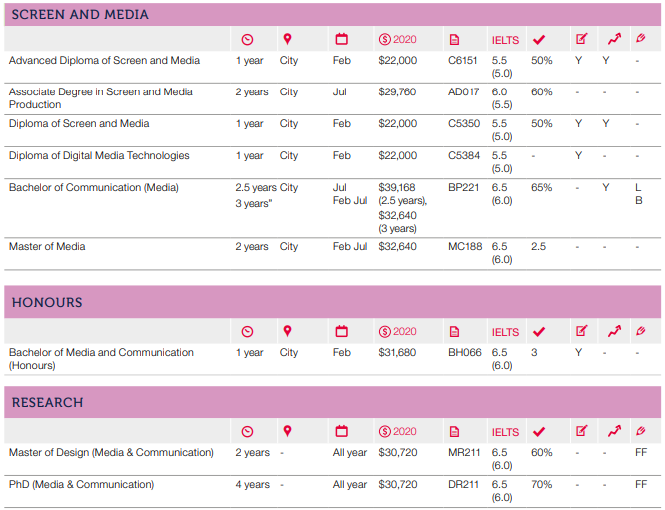665x510 pixels.
Task: Select the RESEARCH section header
Action: coord(47,403)
